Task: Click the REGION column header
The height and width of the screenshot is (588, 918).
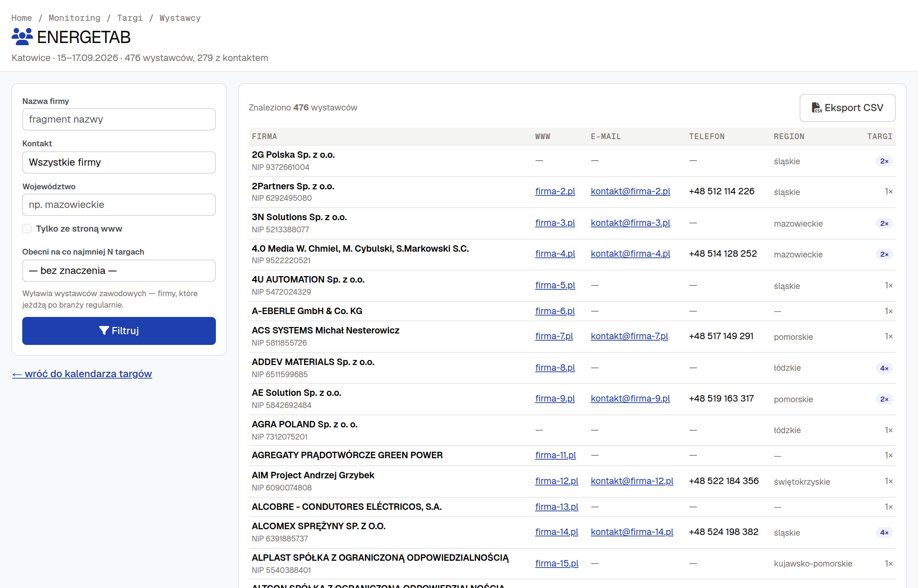Action: click(789, 136)
